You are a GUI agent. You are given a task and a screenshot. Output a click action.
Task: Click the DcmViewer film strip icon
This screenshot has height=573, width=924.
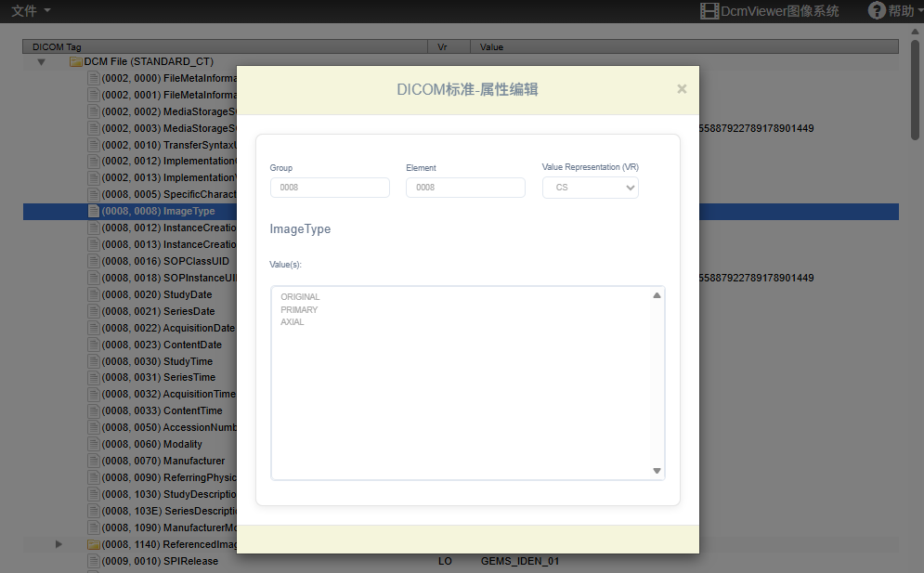point(709,11)
